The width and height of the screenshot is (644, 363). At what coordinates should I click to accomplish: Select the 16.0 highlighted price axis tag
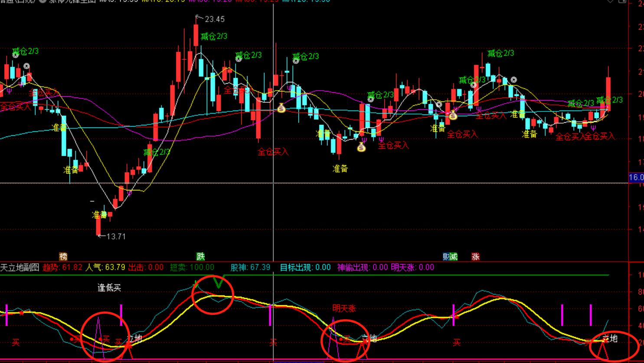[x=636, y=177]
